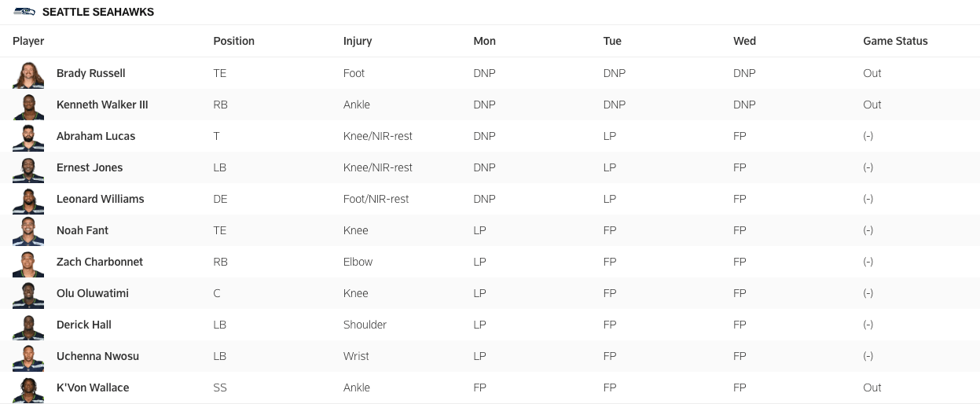Open Derick Hall's name link
The height and width of the screenshot is (404, 980).
(84, 325)
